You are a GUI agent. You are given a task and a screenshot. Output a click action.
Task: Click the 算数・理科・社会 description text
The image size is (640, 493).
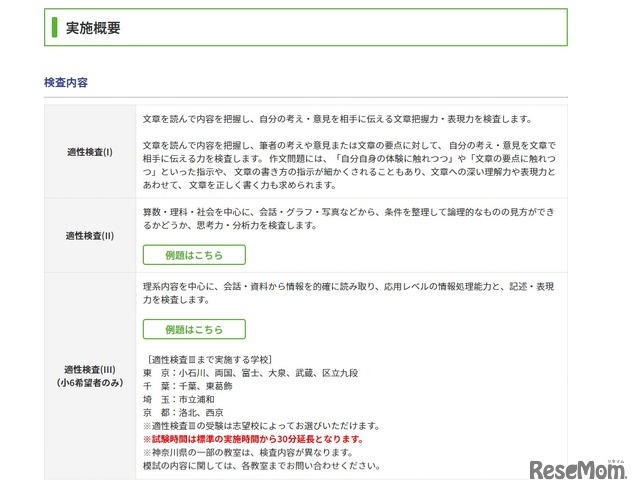pyautogui.click(x=345, y=211)
